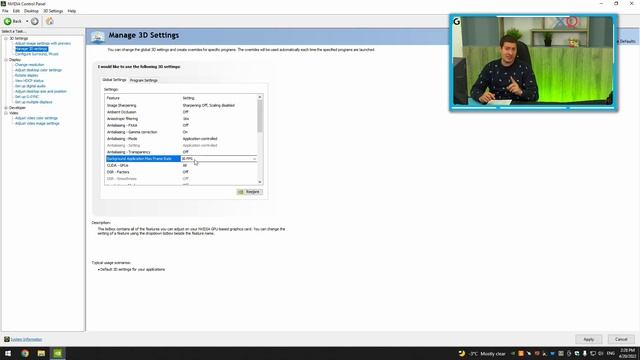640x360 pixels.
Task: Click the settings list scroll-down arrow
Action: 260,182
